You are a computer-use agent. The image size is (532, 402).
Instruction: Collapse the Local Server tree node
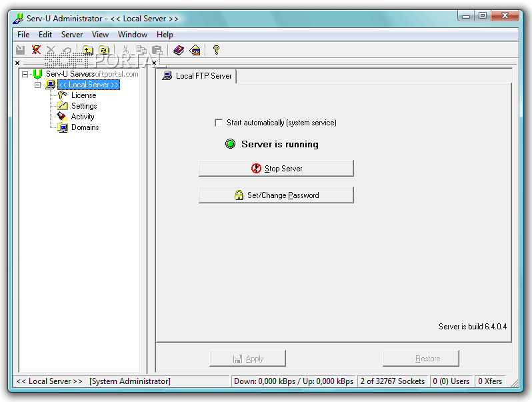(x=37, y=85)
